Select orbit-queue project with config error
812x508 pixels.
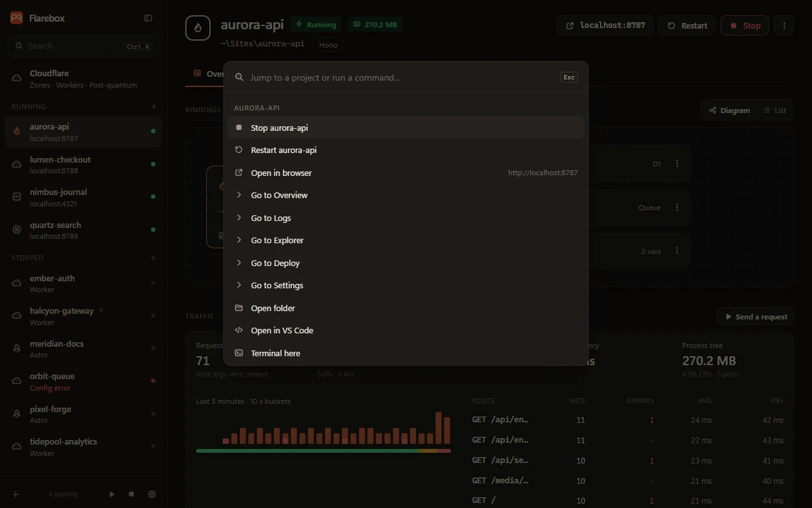[x=83, y=382]
